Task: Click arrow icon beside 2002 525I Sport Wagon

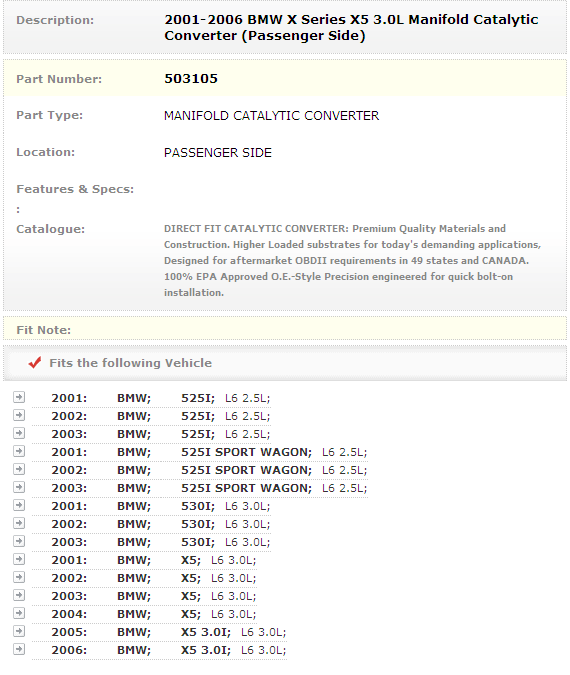Action: 19,469
